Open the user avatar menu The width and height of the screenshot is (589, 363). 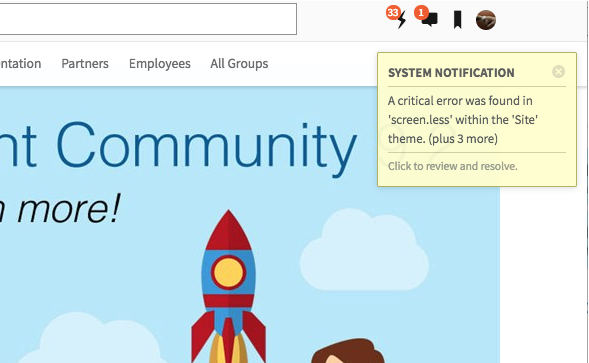coord(486,20)
